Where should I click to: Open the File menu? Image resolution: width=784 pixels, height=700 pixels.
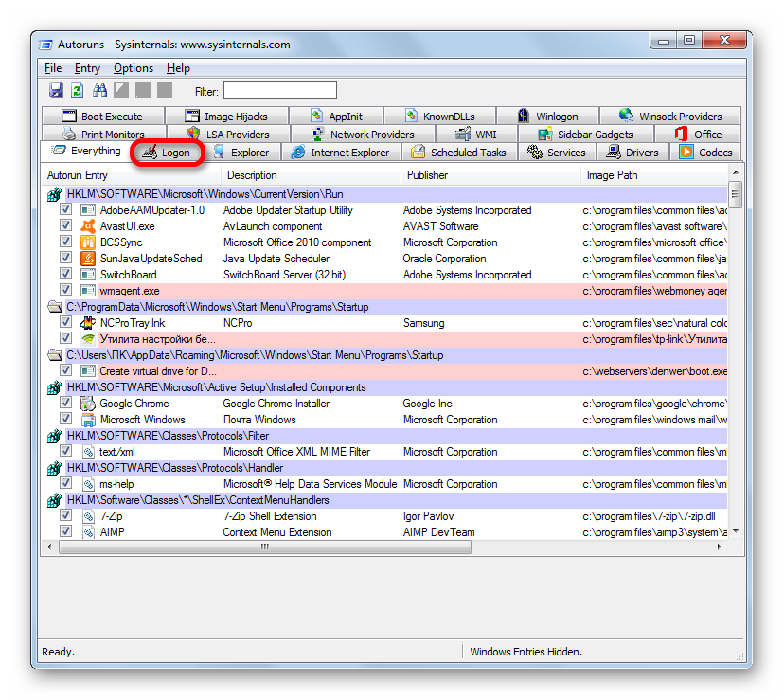53,68
